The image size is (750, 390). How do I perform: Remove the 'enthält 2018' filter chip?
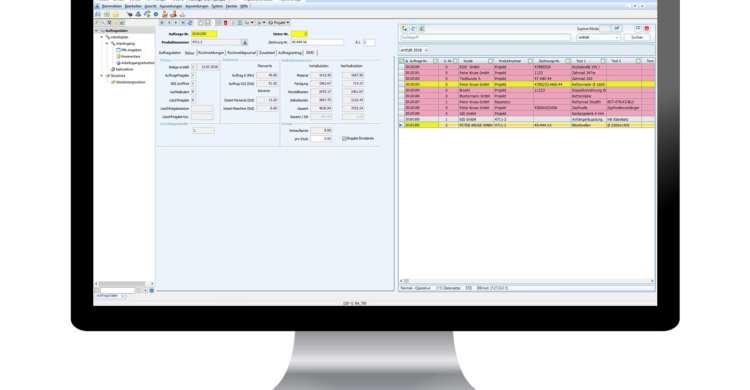pos(426,50)
